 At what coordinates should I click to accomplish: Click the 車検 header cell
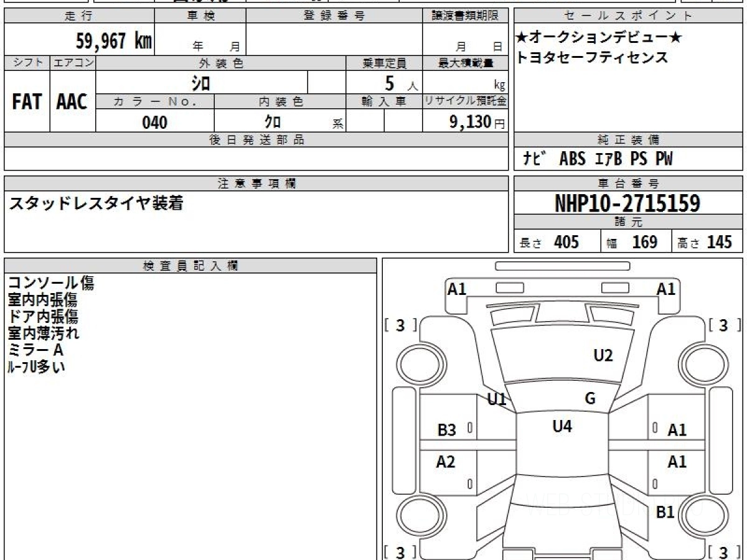(x=200, y=16)
